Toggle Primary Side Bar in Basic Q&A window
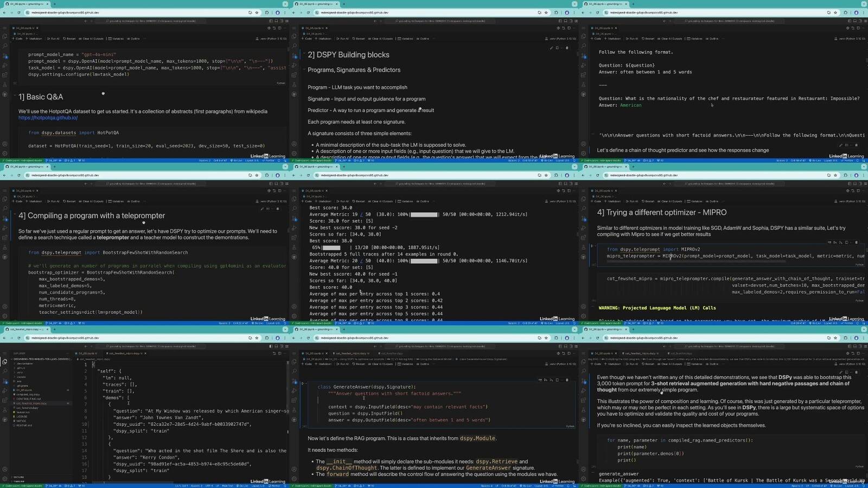This screenshot has width=868, height=488. 271,21
